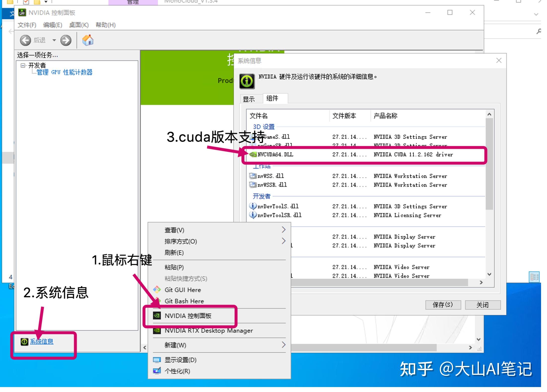Click the Forward navigation arrow icon
The width and height of the screenshot is (547, 392).
pos(66,40)
